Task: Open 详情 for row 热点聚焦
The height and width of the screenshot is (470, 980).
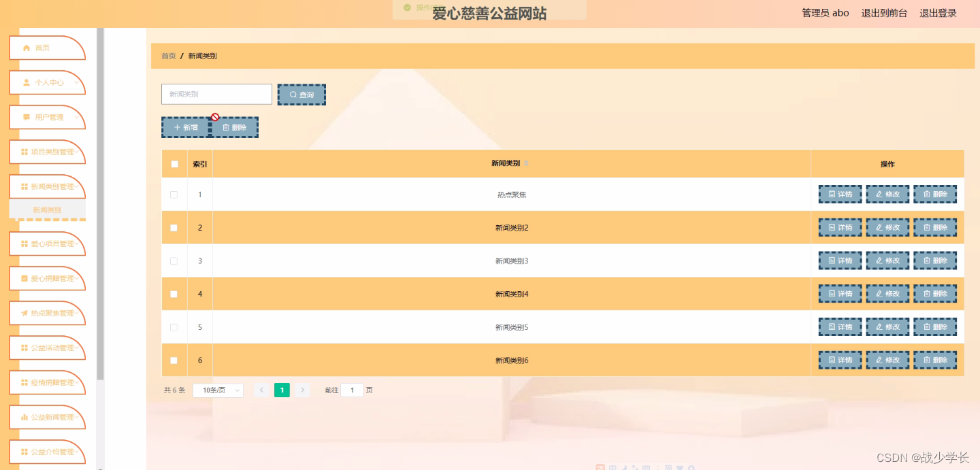Action: point(840,195)
